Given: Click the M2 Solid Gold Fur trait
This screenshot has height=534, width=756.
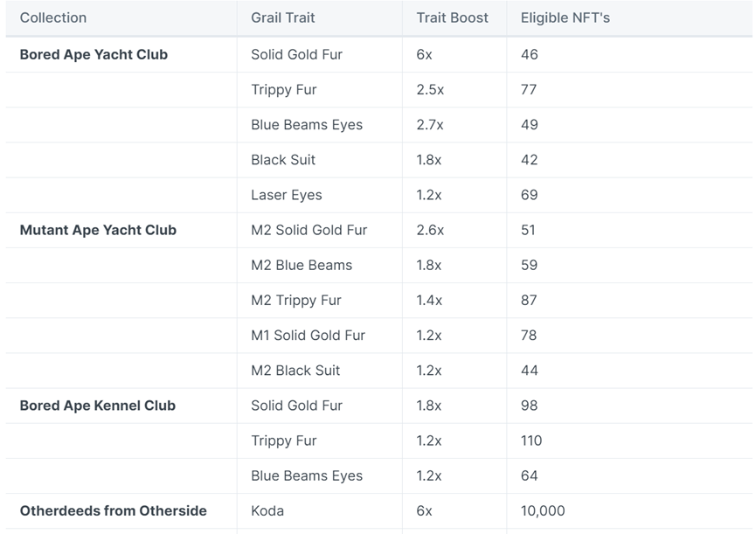Looking at the screenshot, I should click(x=309, y=230).
